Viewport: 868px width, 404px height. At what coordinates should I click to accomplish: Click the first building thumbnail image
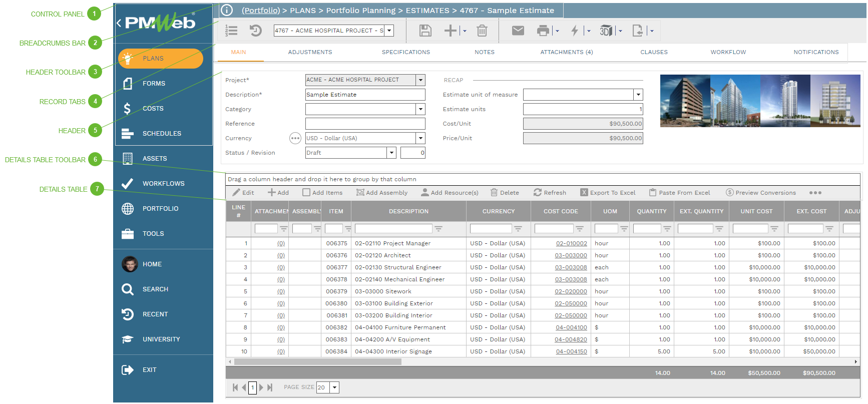(685, 101)
